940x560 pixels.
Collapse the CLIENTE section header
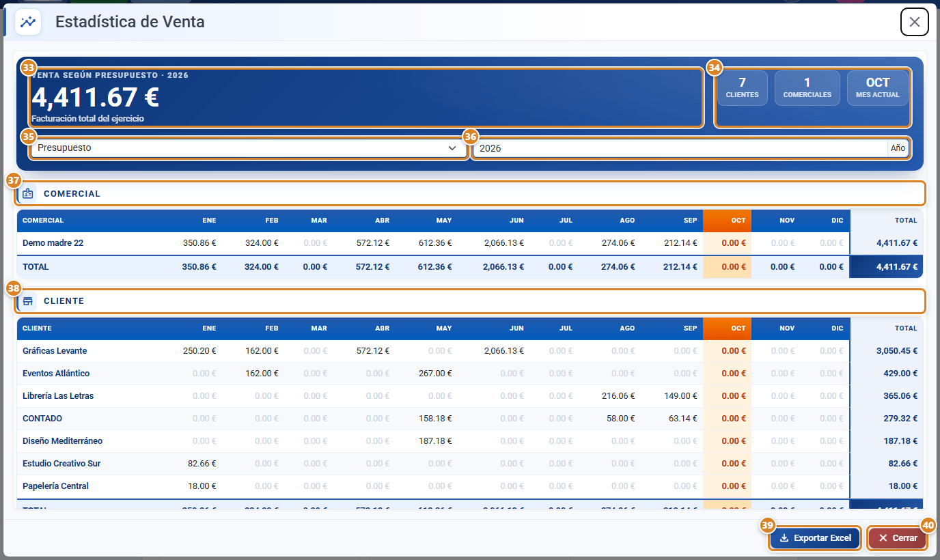coord(471,301)
